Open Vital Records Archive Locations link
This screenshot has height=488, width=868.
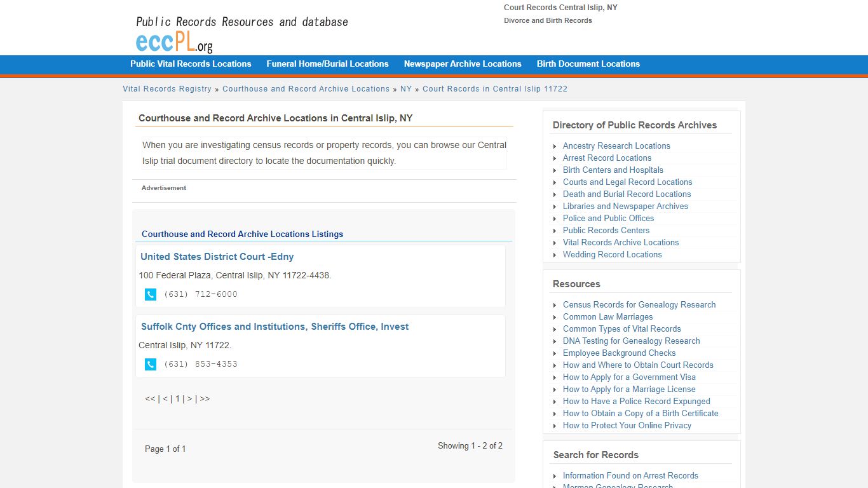pos(621,242)
